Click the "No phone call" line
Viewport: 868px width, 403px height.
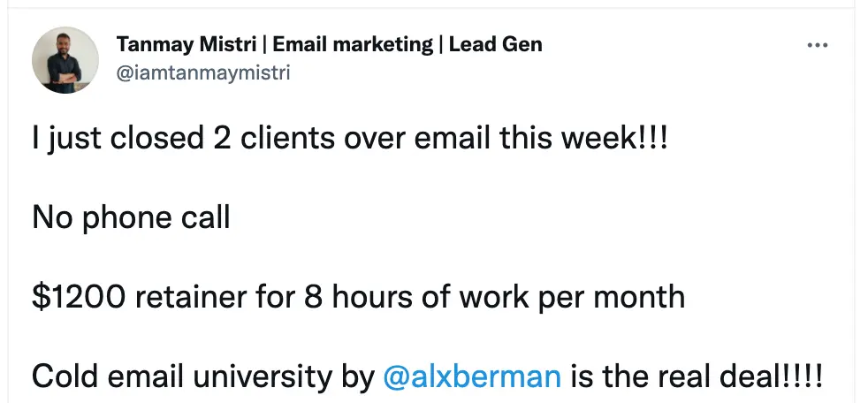pyautogui.click(x=131, y=217)
